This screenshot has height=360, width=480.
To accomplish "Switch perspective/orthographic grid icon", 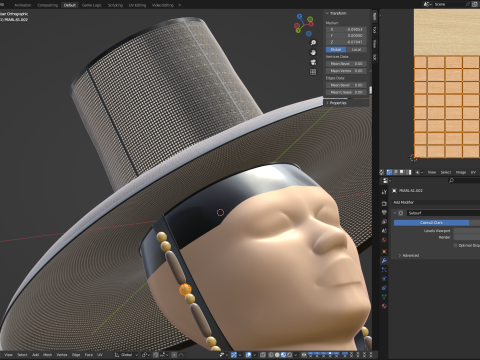I will point(313,72).
